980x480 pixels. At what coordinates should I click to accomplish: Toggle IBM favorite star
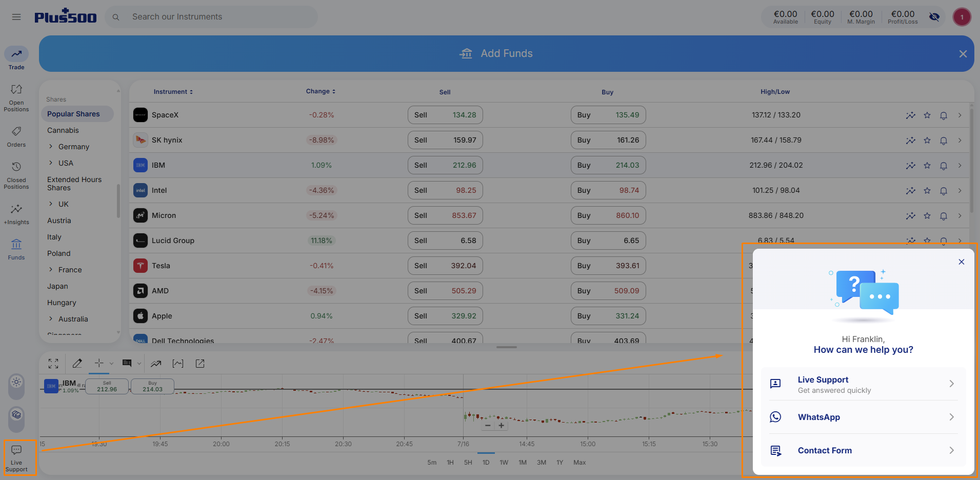[927, 166]
